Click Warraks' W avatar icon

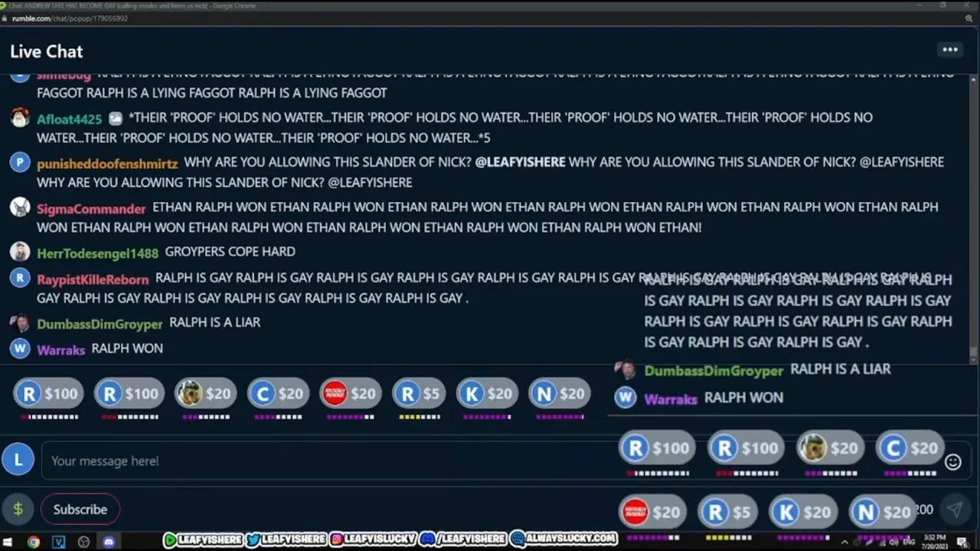point(20,349)
